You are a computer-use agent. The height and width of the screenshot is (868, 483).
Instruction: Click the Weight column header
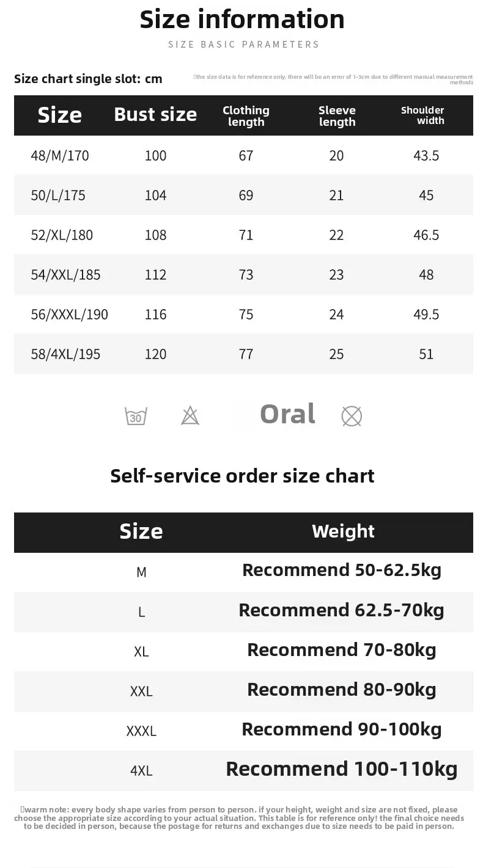(x=343, y=531)
